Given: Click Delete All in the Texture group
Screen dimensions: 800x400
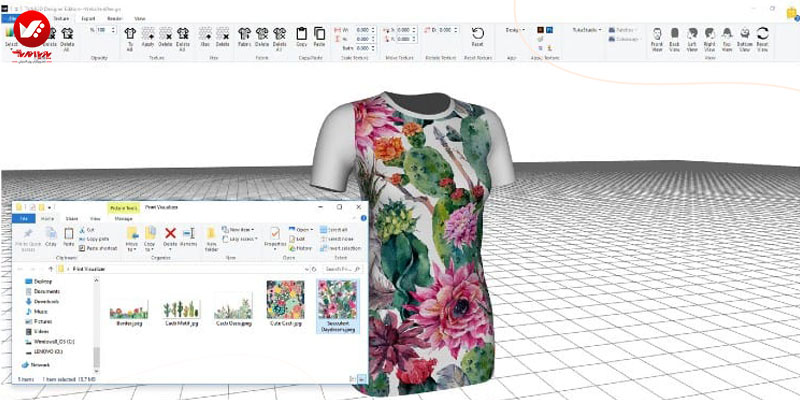Looking at the screenshot, I should click(183, 39).
